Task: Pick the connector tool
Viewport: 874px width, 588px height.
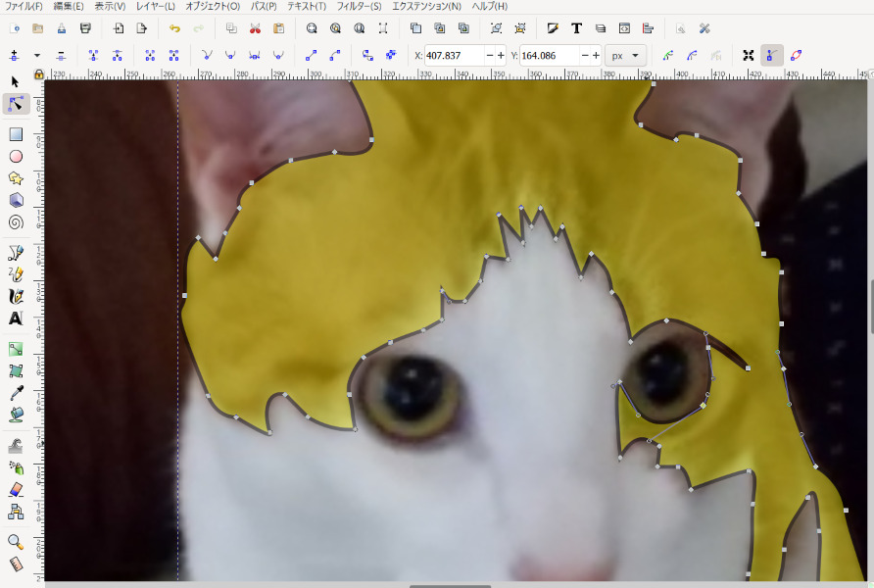Action: pyautogui.click(x=16, y=512)
